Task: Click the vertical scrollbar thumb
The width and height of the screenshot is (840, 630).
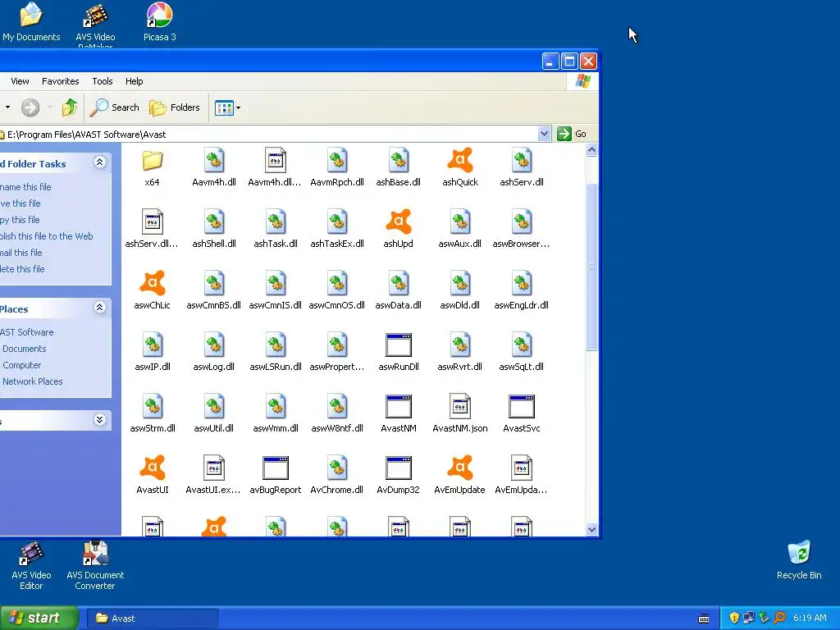Action: click(591, 267)
